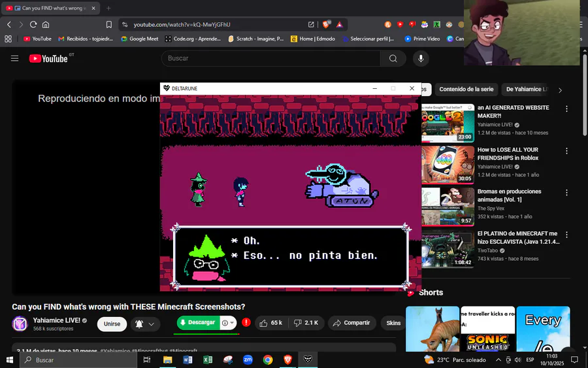Open the browser home page icon
Screen dimensions: 588x368
point(46,25)
